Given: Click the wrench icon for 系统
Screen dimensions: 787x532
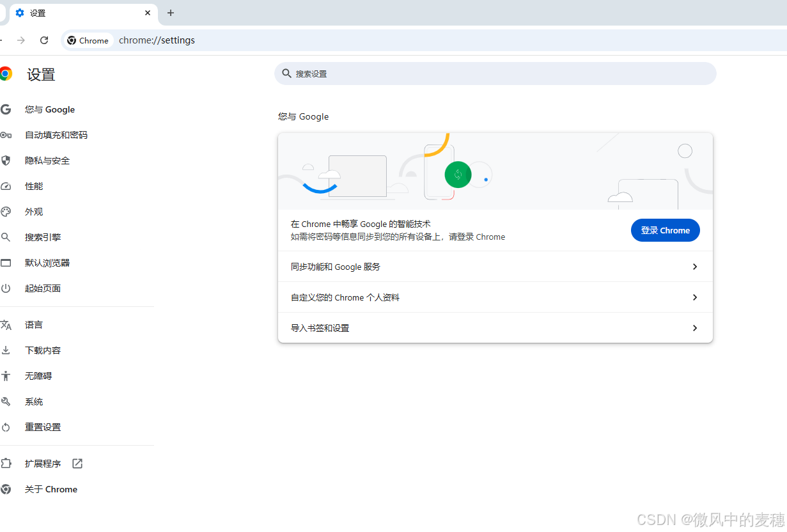Looking at the screenshot, I should pos(6,402).
